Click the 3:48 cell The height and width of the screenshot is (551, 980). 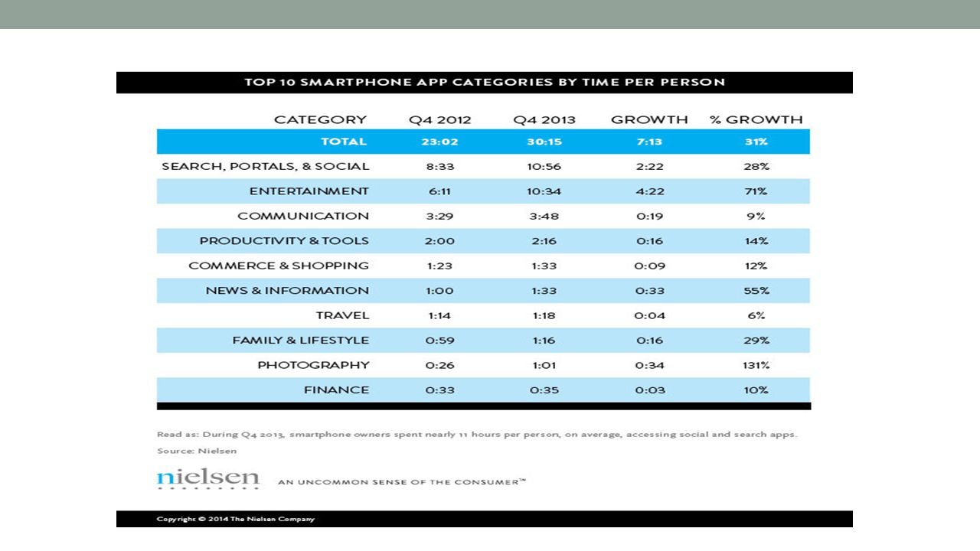[x=544, y=216]
